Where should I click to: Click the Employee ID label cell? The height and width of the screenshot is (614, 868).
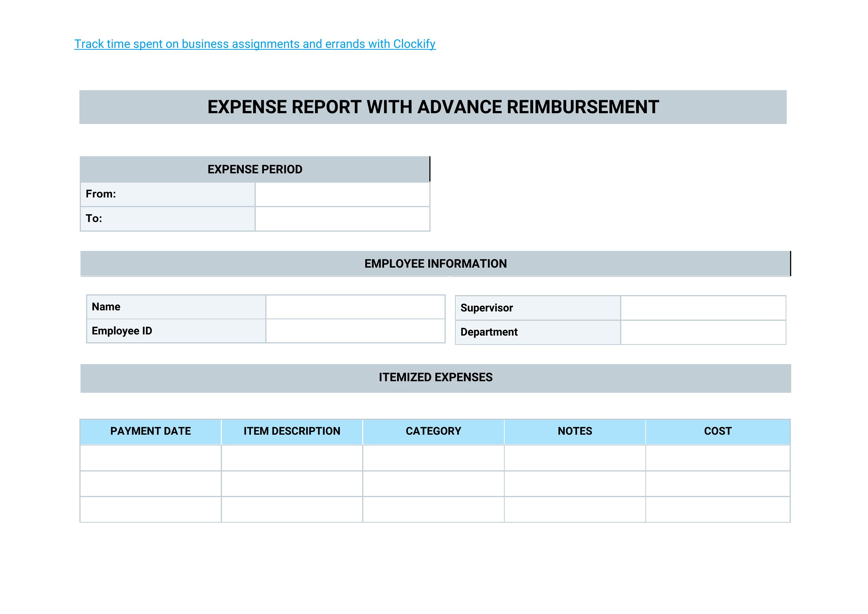pos(176,331)
